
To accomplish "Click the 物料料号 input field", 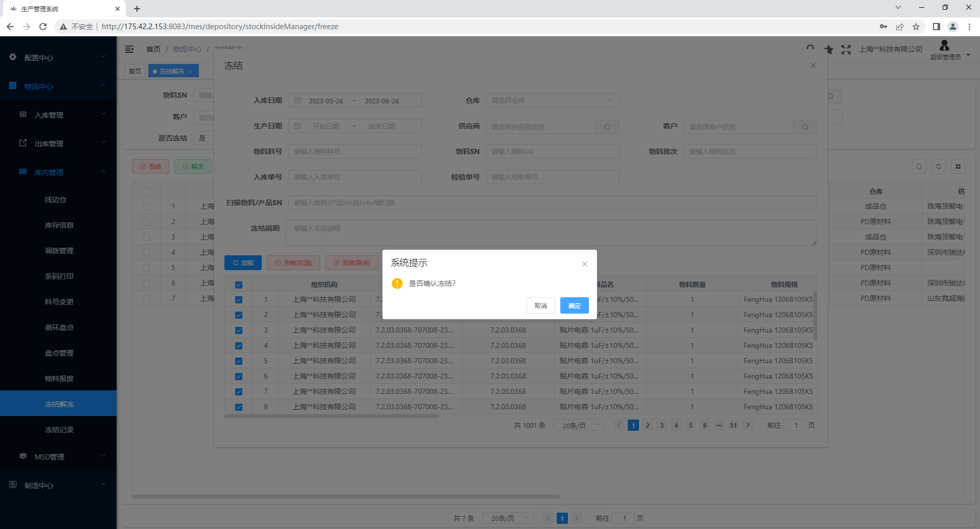I will [355, 151].
